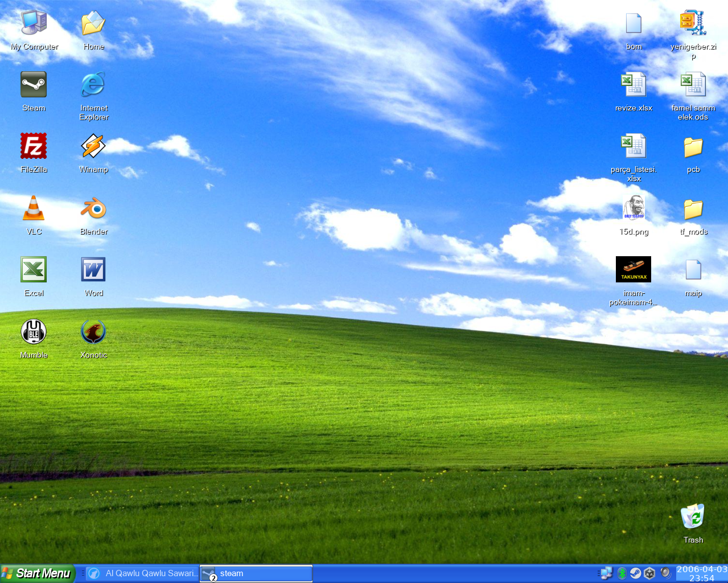This screenshot has height=583, width=728.
Task: Select the Trash bin icon
Action: click(693, 516)
